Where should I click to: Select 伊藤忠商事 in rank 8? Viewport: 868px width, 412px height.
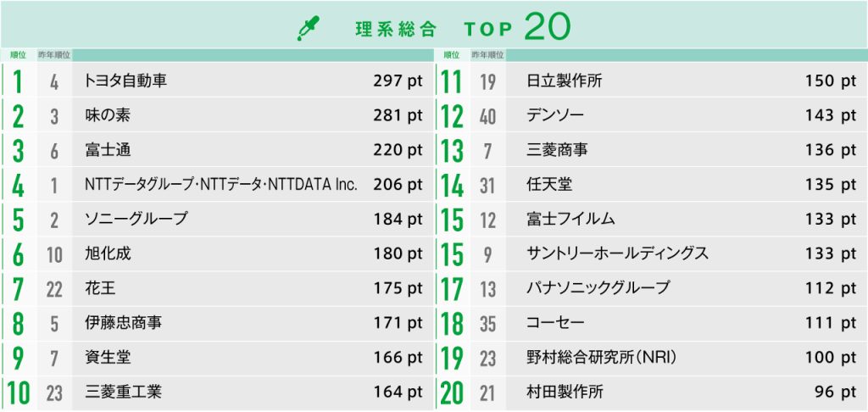point(124,323)
